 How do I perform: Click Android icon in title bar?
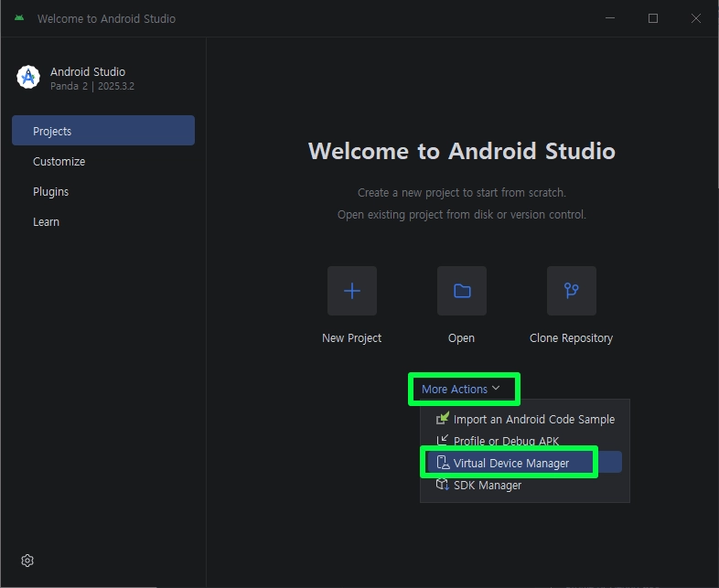coord(19,18)
